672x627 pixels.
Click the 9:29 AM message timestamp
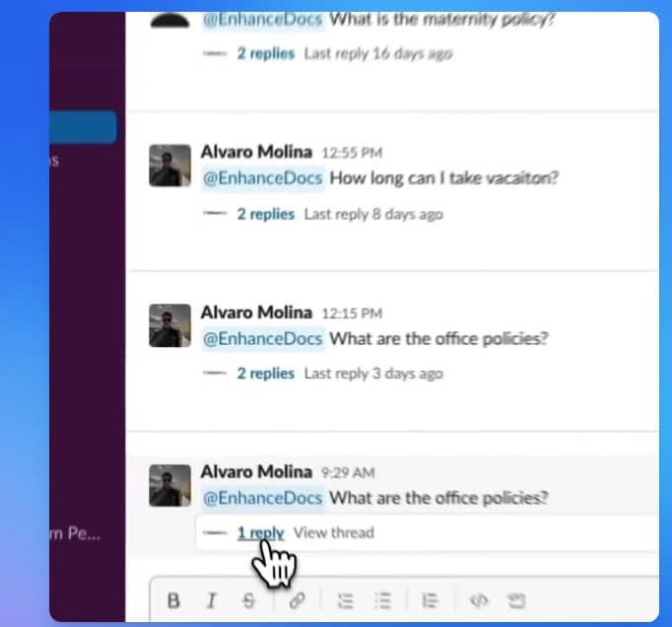tap(348, 472)
